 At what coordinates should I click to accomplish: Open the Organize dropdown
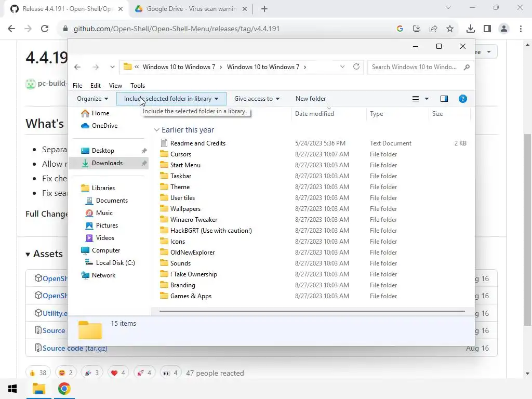click(x=92, y=99)
